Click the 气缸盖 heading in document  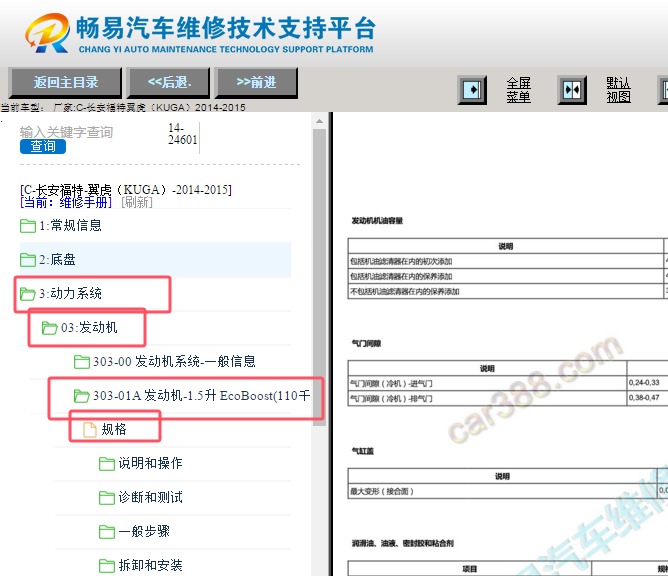pyautogui.click(x=362, y=451)
